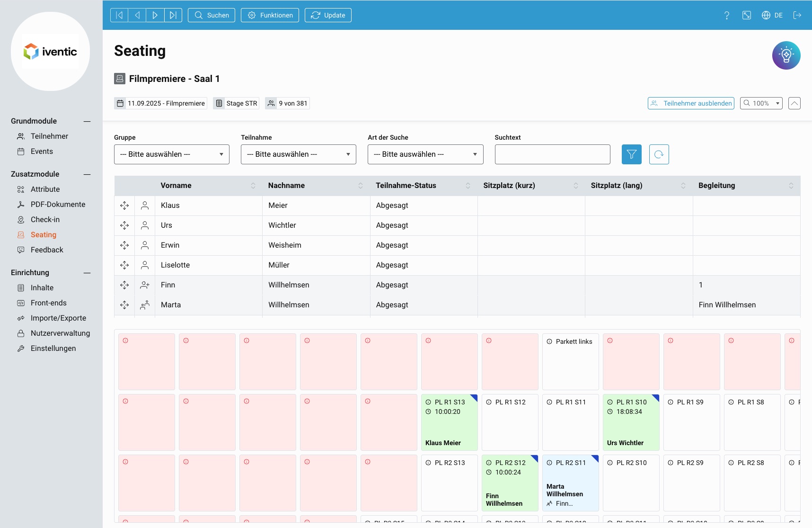Click the Update button
812x528 pixels.
point(328,15)
